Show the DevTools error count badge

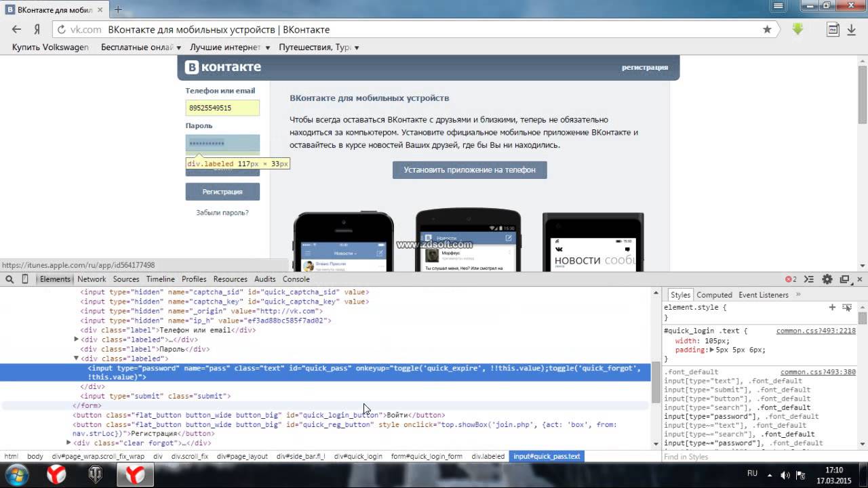(x=791, y=279)
